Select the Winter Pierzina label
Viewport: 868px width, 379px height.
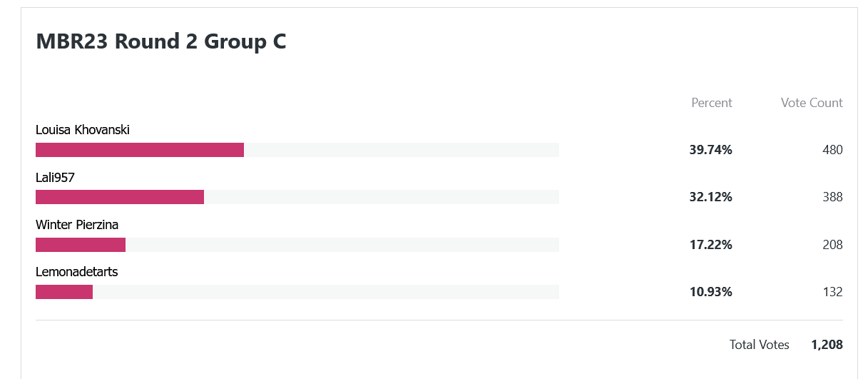point(77,225)
